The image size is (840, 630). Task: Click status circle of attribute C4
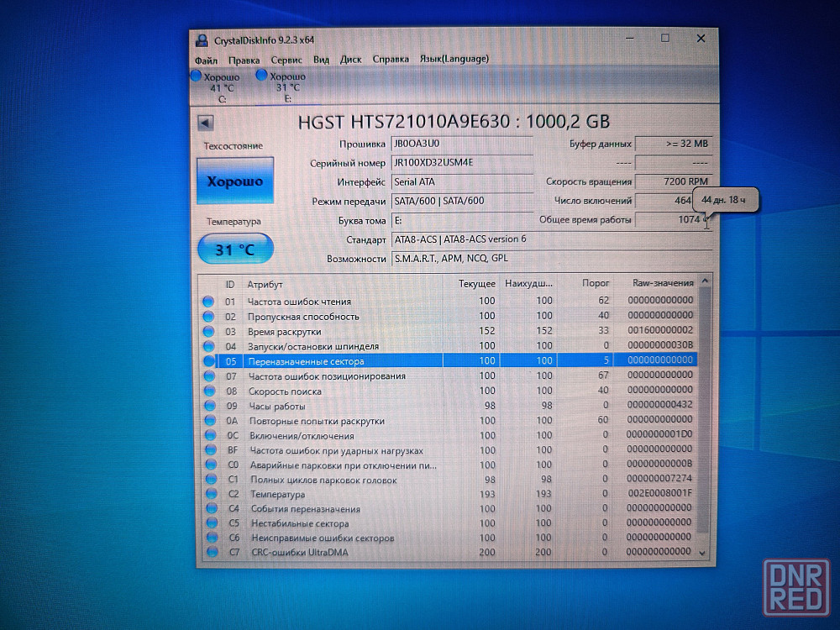(213, 508)
